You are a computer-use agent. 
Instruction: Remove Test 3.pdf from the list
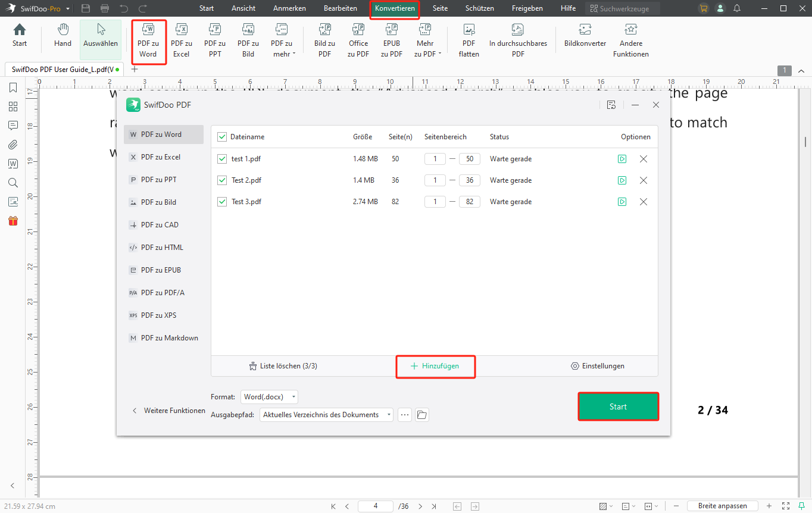(x=644, y=202)
